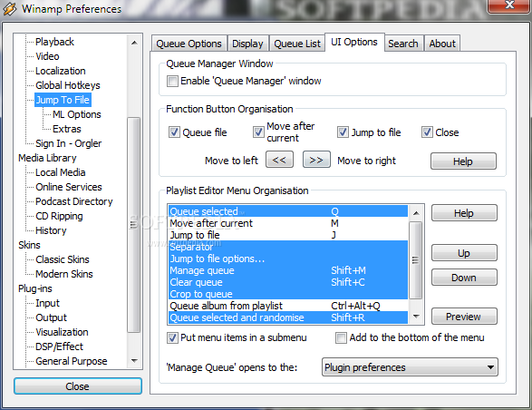Close the preferences with the Close button
Screen dimensions: 532x410
tap(78, 386)
